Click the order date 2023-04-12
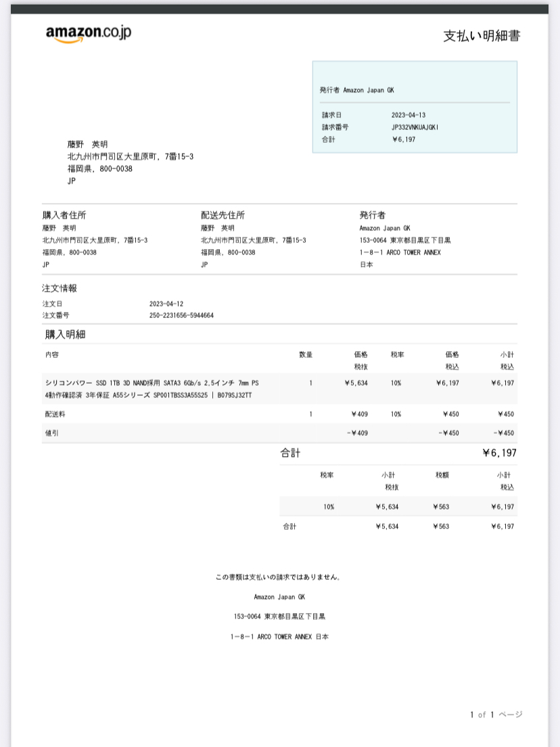 [x=166, y=304]
